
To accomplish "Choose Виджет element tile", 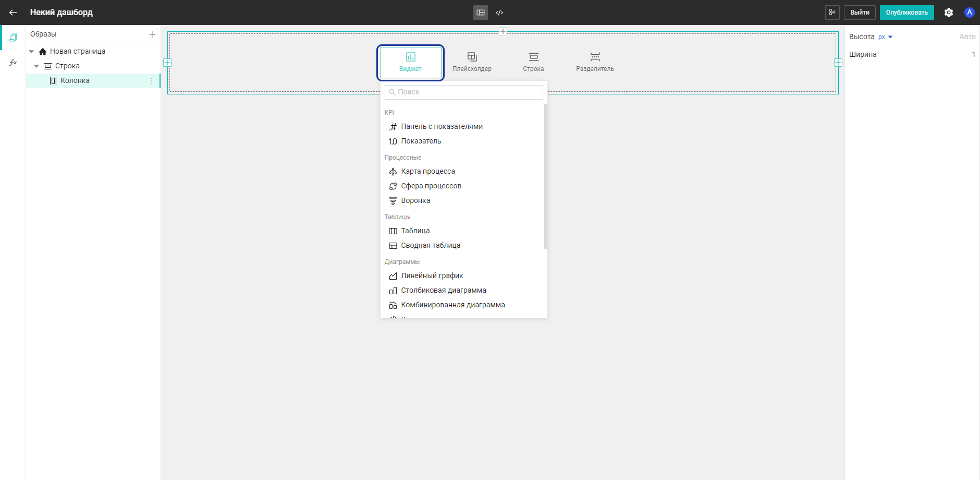I will 411,63.
